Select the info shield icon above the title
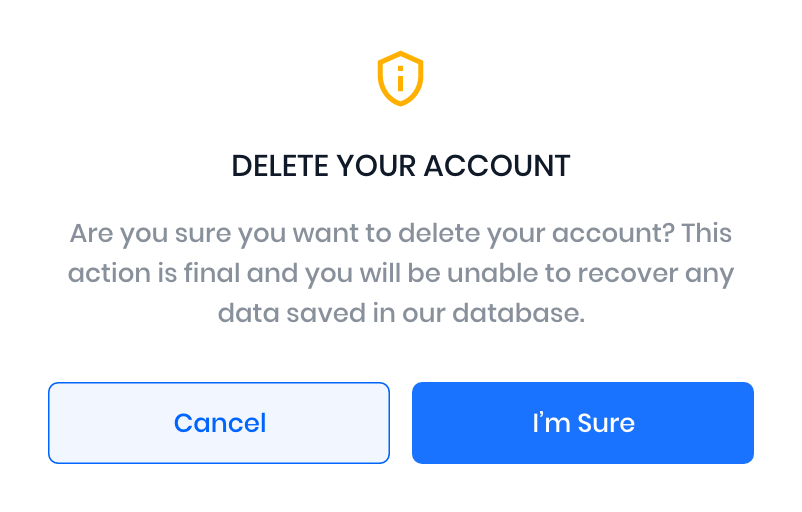This screenshot has width=802, height=512. click(x=400, y=79)
